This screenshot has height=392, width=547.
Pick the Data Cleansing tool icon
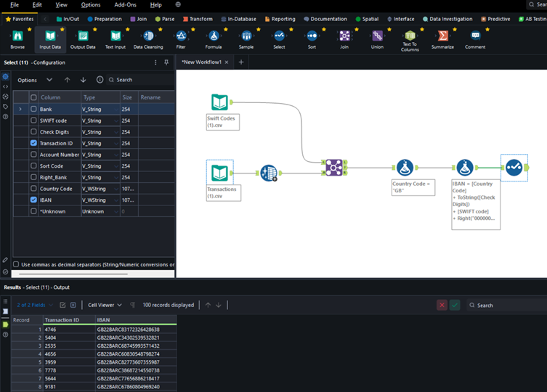(x=148, y=36)
